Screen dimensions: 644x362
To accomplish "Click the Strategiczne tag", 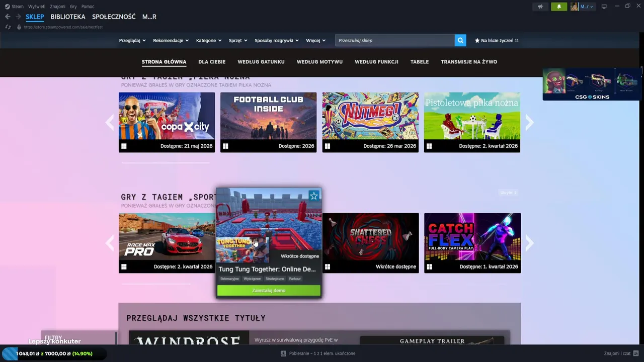I will point(275,279).
